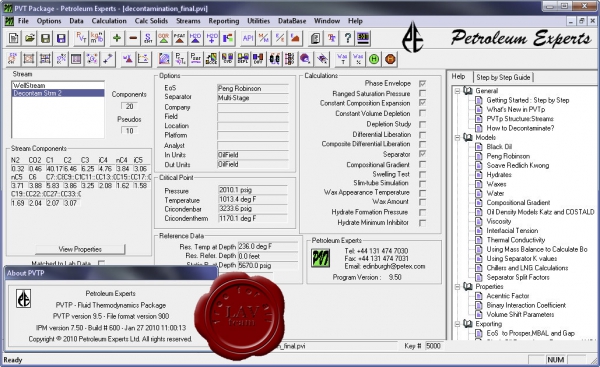Image resolution: width=600 pixels, height=367 pixels.
Task: Open the Acentric Factor help topic
Action: tap(508, 296)
